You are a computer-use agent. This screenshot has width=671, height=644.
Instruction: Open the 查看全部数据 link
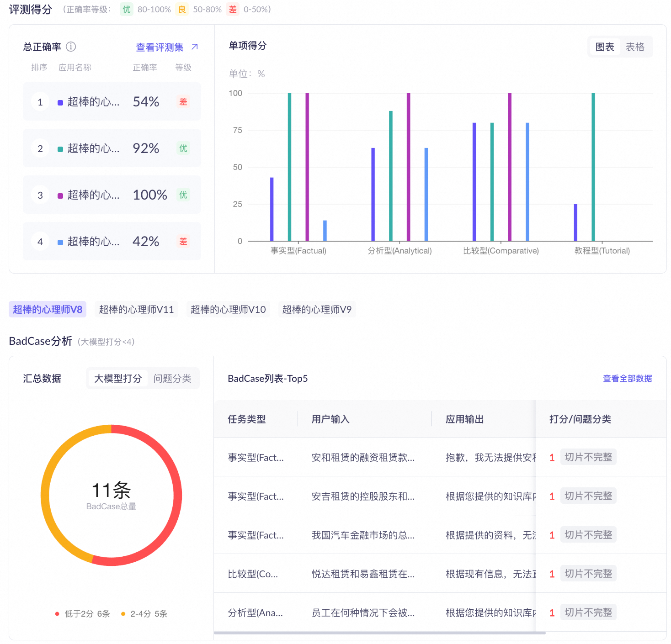click(x=627, y=378)
